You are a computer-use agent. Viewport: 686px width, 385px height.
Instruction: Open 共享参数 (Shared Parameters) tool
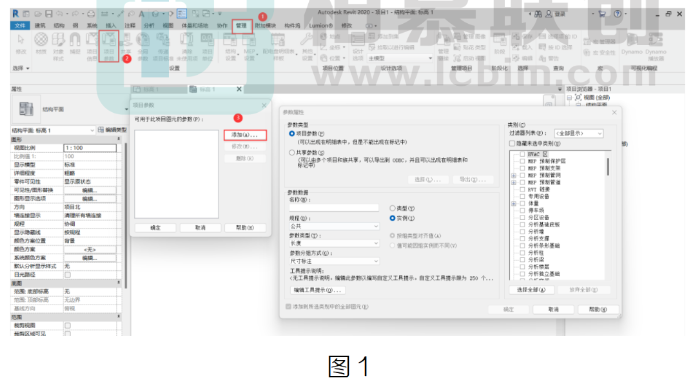tap(126, 46)
